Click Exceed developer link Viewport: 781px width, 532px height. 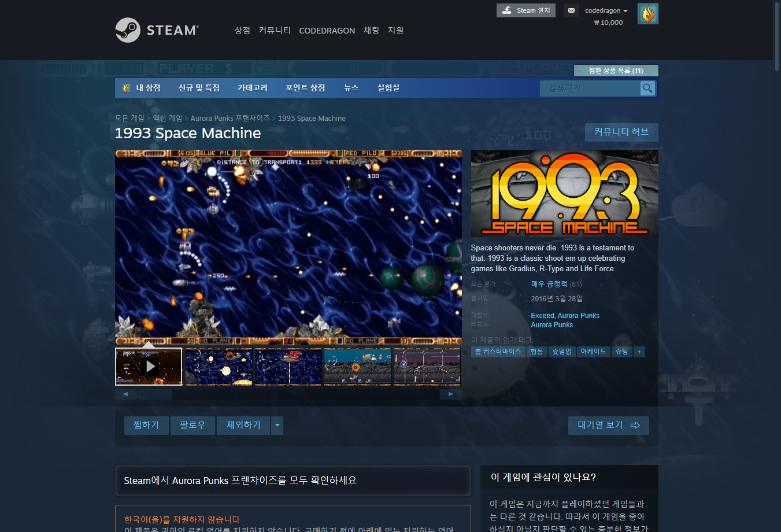click(x=542, y=316)
